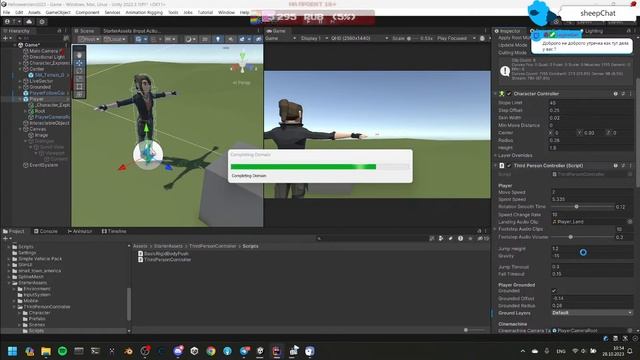
Task: Click the Slope Limit input field
Action: point(591,103)
